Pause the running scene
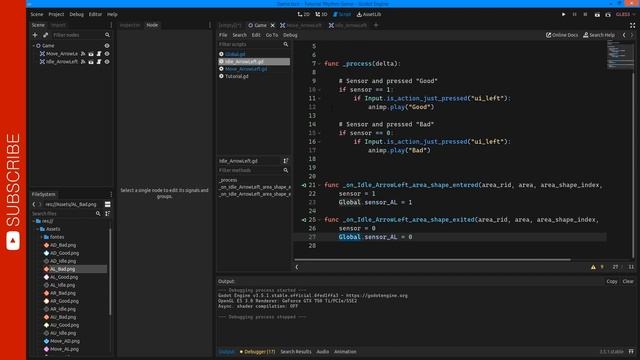Image resolution: width=640 pixels, height=360 pixels. click(x=574, y=14)
